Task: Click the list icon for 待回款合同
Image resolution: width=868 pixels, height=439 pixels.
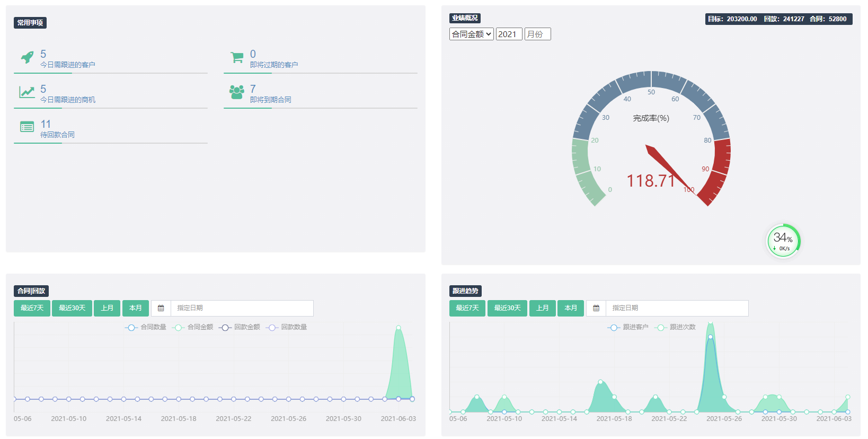Action: [27, 127]
